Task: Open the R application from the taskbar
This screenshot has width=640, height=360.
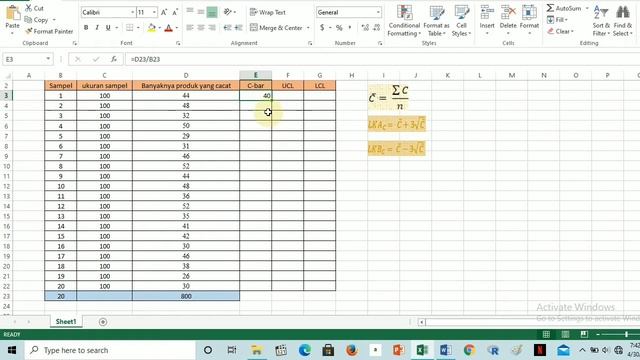Action: tap(493, 350)
